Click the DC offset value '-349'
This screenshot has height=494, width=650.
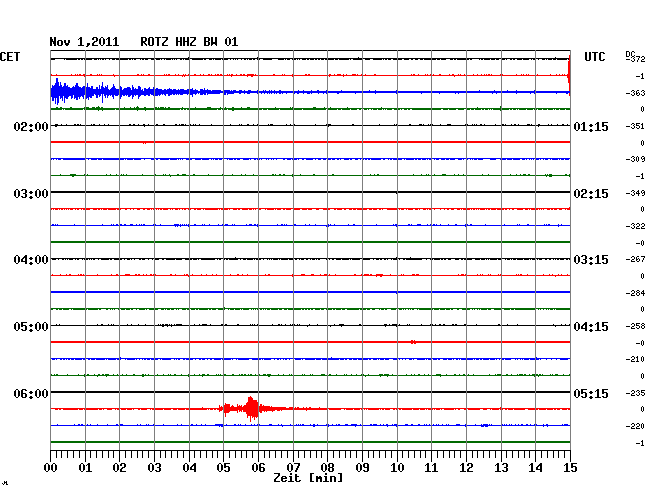coord(635,193)
